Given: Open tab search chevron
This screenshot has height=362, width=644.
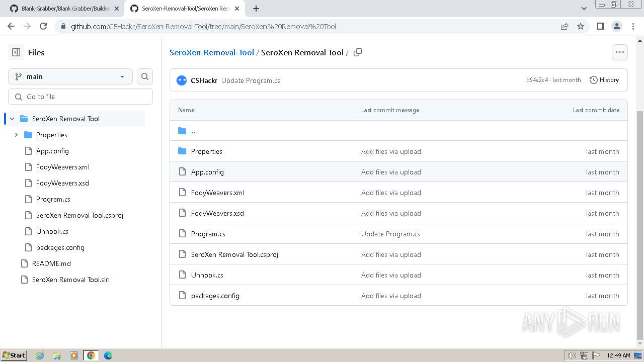Looking at the screenshot, I should tap(584, 9).
